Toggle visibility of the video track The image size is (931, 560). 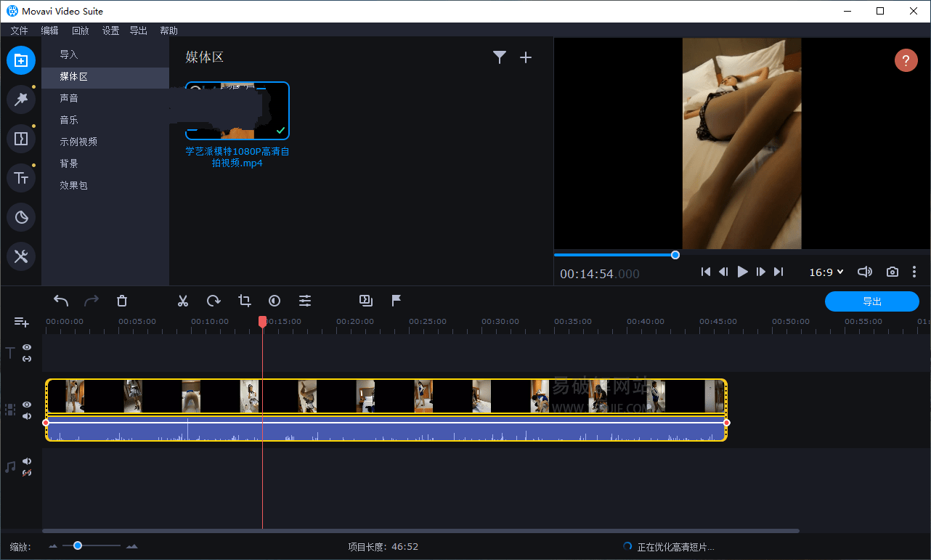point(27,405)
